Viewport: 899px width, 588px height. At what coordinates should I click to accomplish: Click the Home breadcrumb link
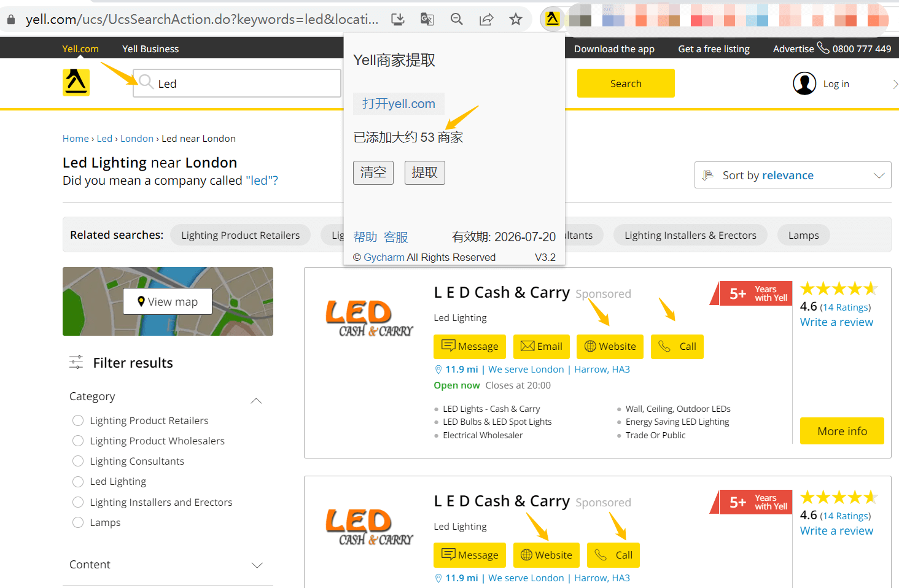[x=76, y=138]
